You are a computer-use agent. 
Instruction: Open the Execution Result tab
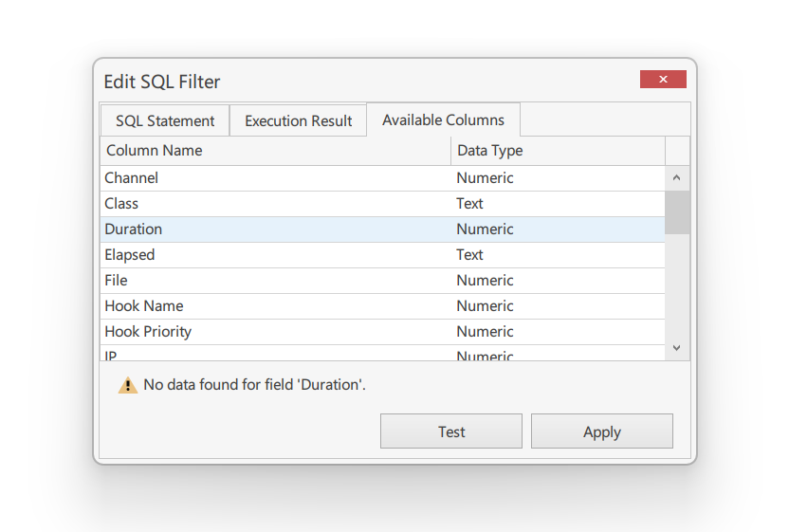[x=299, y=120]
